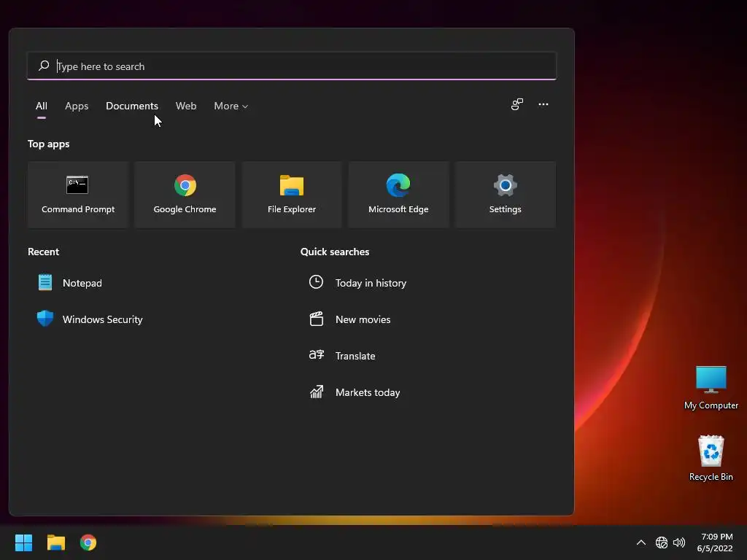Launch Microsoft Edge from Top apps
Viewport: 747px width, 560px height.
398,194
